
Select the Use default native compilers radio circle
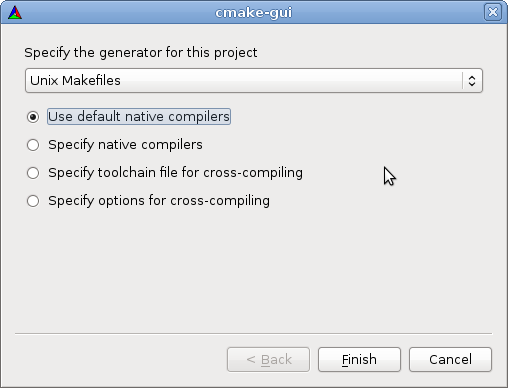click(x=33, y=117)
